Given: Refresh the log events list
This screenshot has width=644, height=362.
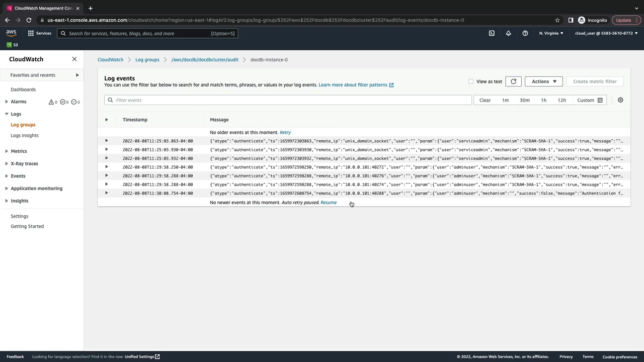Looking at the screenshot, I should click(x=513, y=81).
